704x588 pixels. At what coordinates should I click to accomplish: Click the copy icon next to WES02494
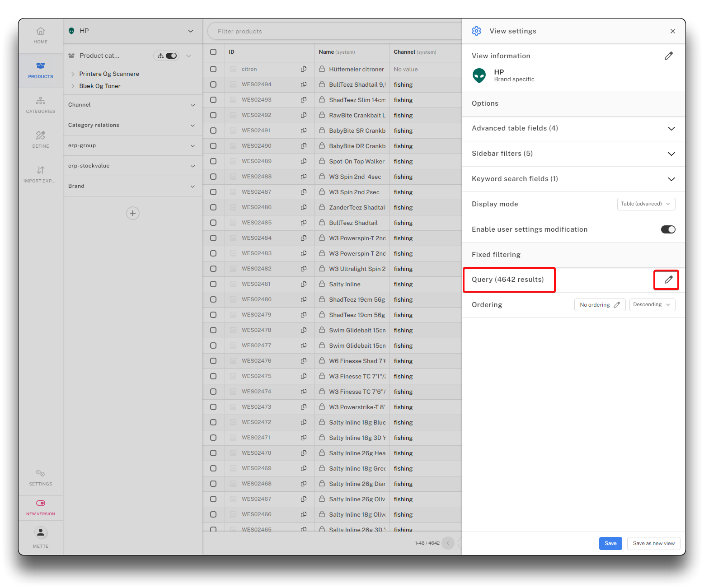click(304, 84)
